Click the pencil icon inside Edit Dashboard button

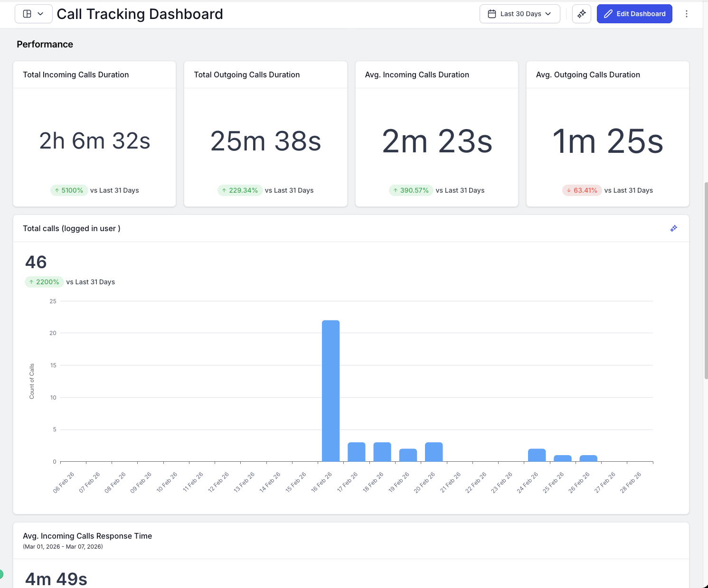click(x=608, y=14)
